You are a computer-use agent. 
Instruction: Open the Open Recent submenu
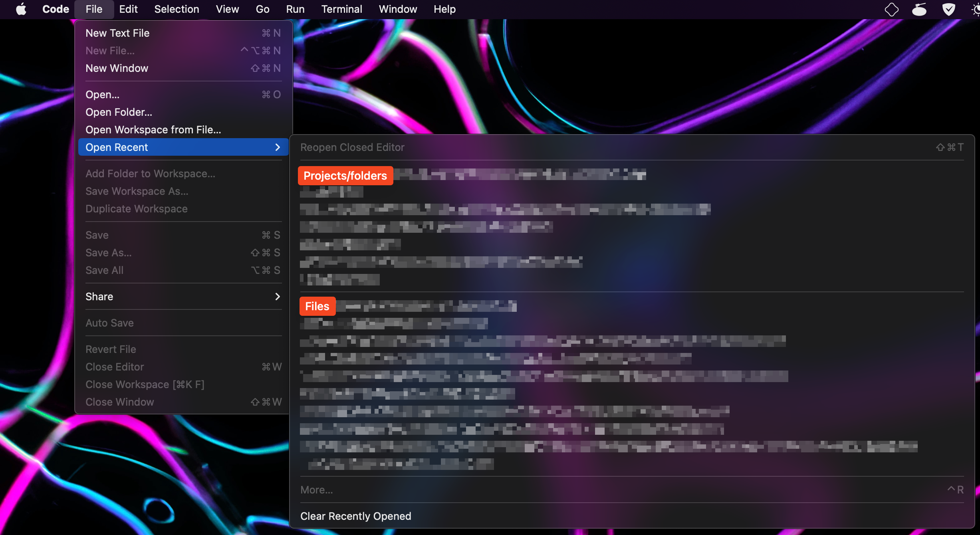[117, 147]
